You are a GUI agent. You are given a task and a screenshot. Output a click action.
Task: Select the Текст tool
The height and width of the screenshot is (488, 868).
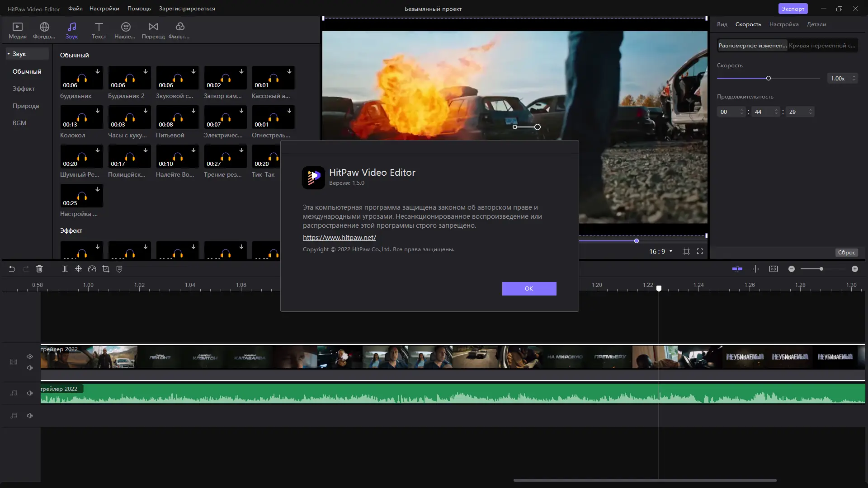[x=99, y=30]
